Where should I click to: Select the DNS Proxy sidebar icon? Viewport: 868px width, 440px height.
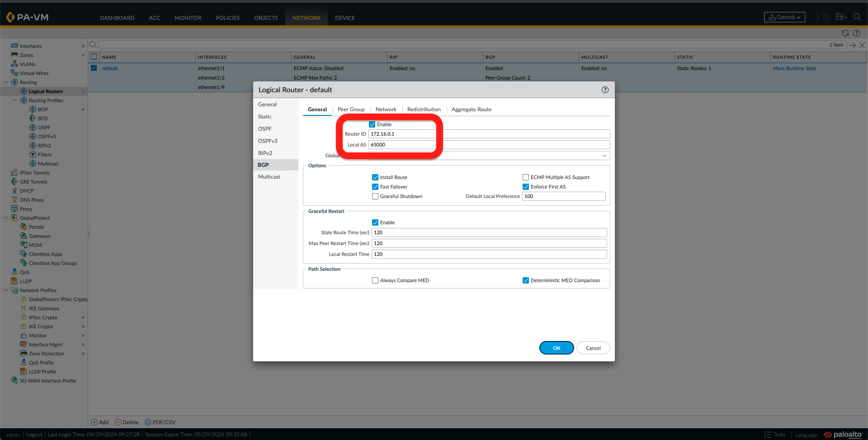click(15, 199)
